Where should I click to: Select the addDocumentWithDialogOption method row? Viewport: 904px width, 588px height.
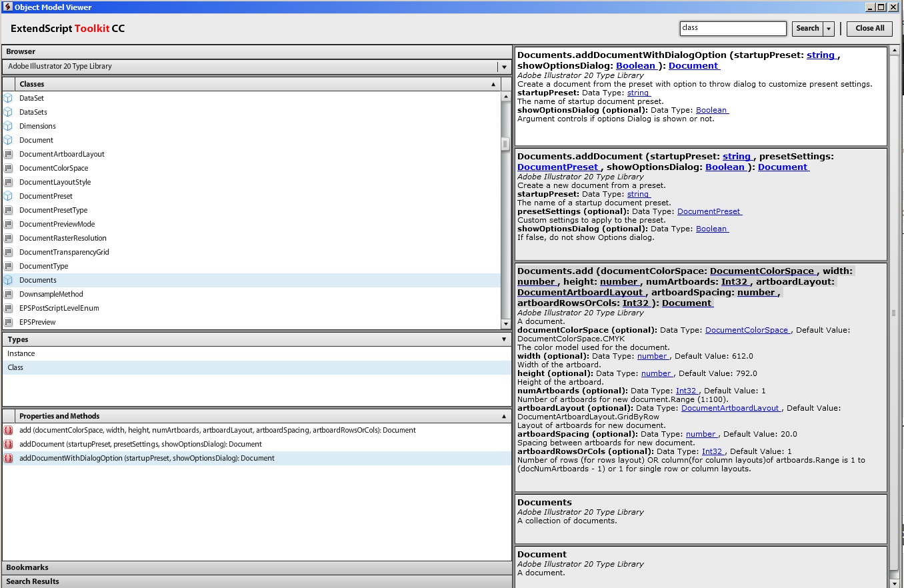tap(257, 458)
